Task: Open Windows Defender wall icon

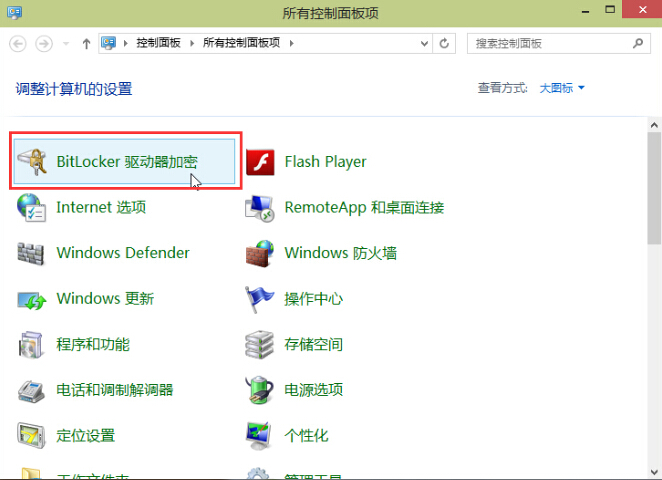Action: (x=32, y=253)
